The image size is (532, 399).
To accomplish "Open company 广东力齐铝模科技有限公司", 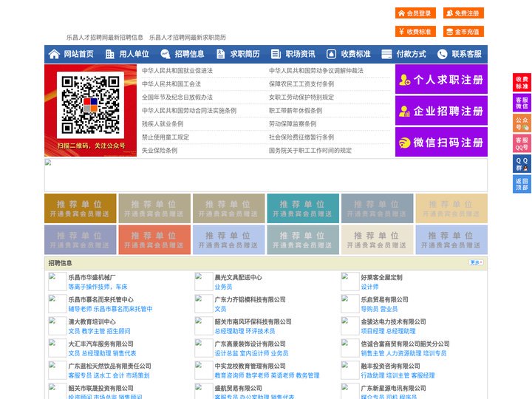I will (x=250, y=299).
